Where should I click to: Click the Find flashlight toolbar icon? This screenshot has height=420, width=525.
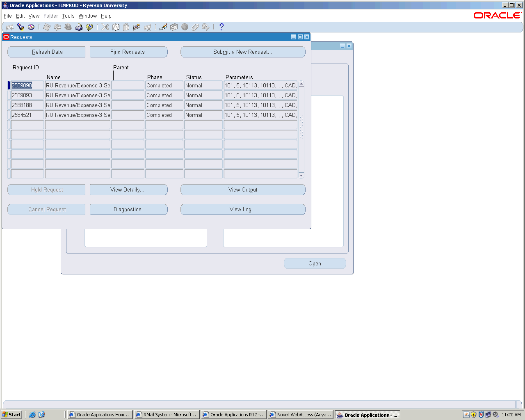21,27
